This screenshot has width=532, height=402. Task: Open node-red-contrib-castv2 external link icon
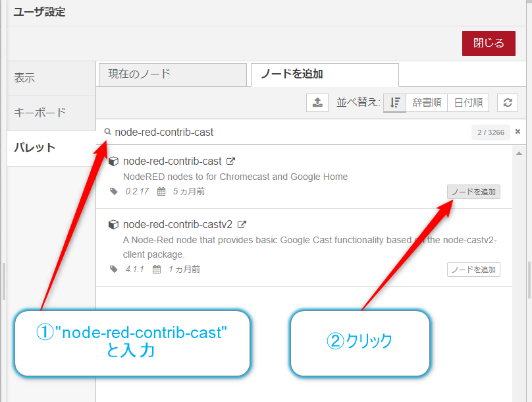coord(242,225)
